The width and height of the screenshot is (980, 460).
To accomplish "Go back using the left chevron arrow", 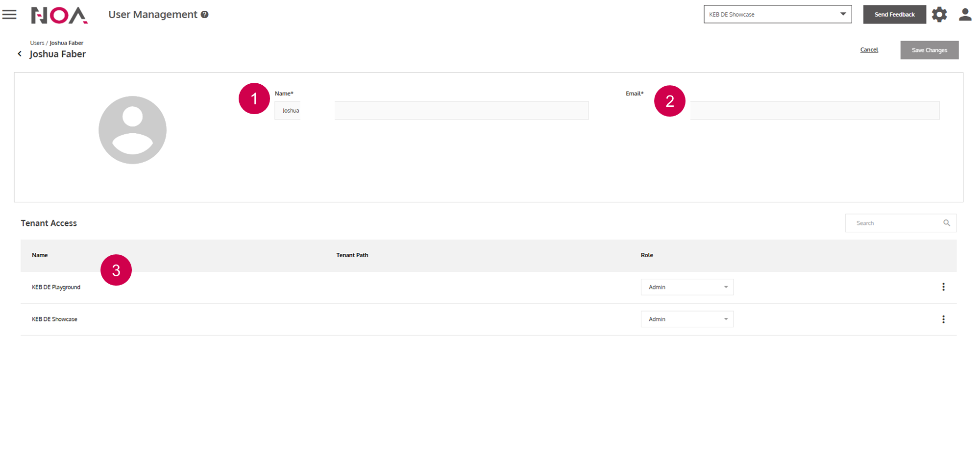I will pyautogui.click(x=20, y=54).
